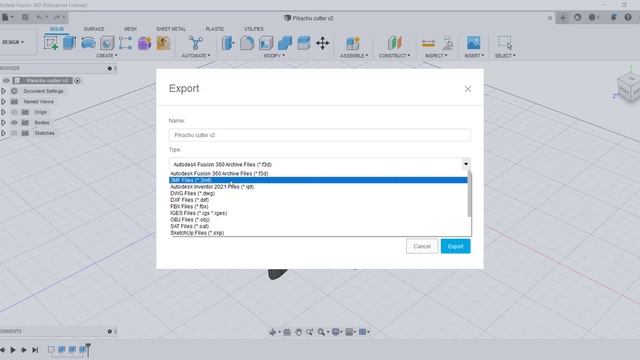Image resolution: width=640 pixels, height=360 pixels.
Task: Click the blue Export button
Action: (456, 246)
